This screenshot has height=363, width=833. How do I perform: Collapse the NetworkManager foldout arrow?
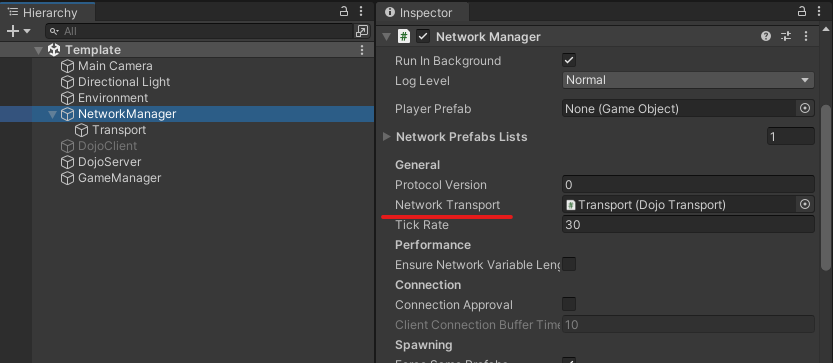(x=52, y=114)
